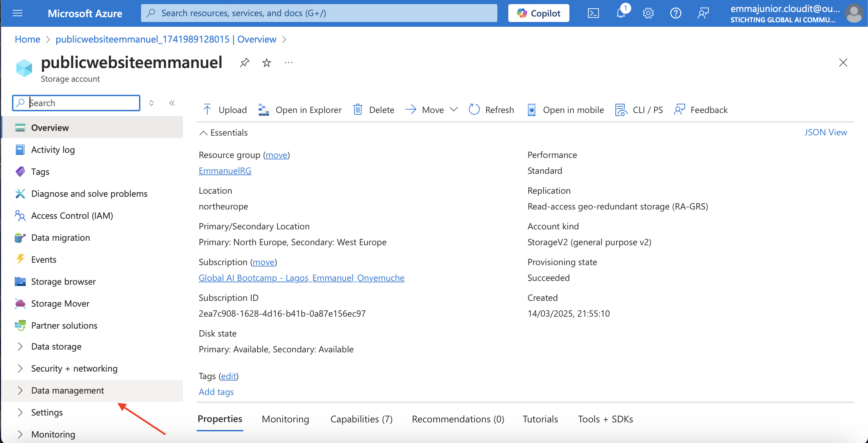
Task: Click the Copilot button
Action: 539,13
